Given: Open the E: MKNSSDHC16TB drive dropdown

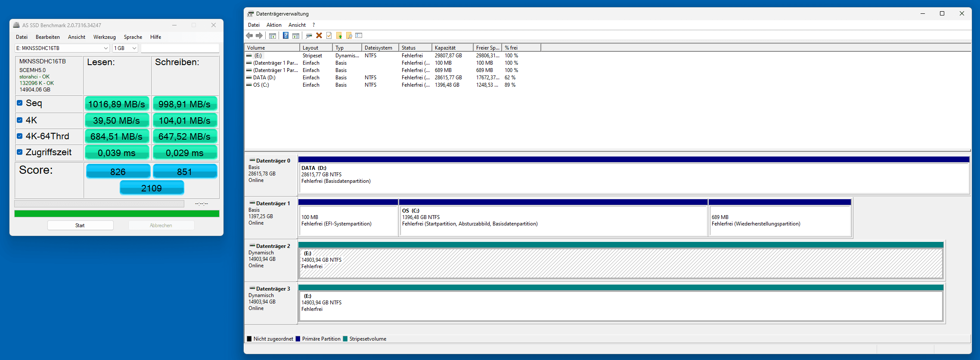Looking at the screenshot, I should (x=62, y=48).
